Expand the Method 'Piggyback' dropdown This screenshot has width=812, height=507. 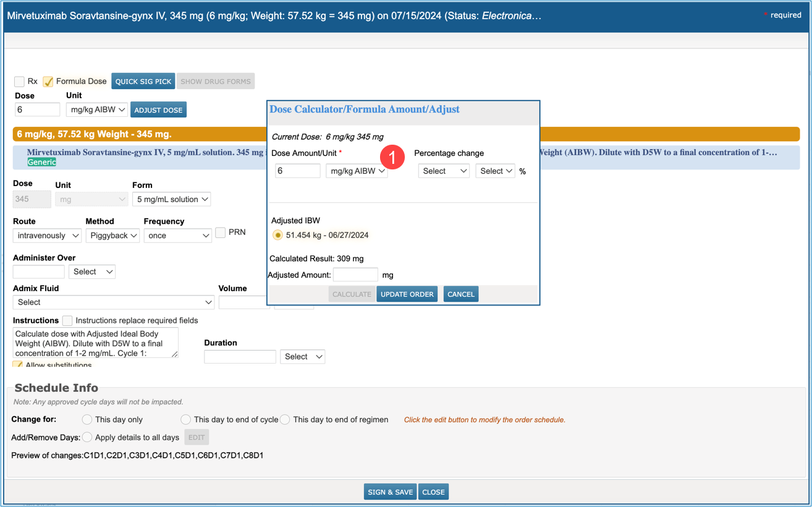pos(112,236)
